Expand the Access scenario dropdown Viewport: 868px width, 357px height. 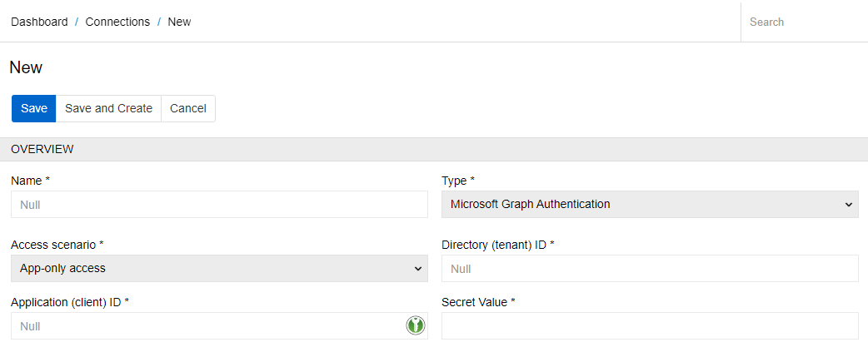pos(218,268)
